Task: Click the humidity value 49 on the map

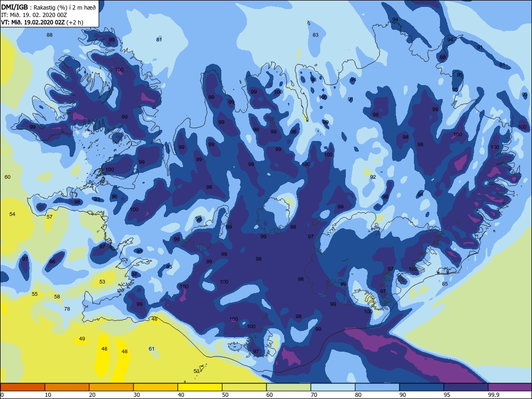Action: coord(82,338)
